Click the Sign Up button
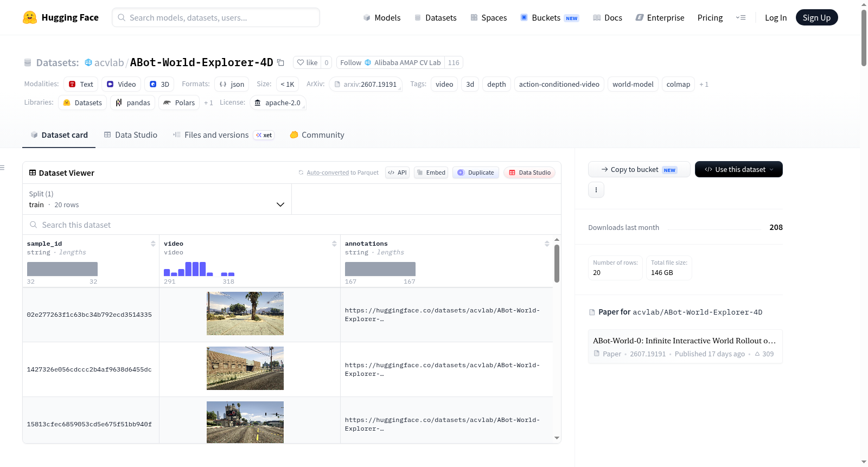The width and height of the screenshot is (868, 467). (x=816, y=17)
